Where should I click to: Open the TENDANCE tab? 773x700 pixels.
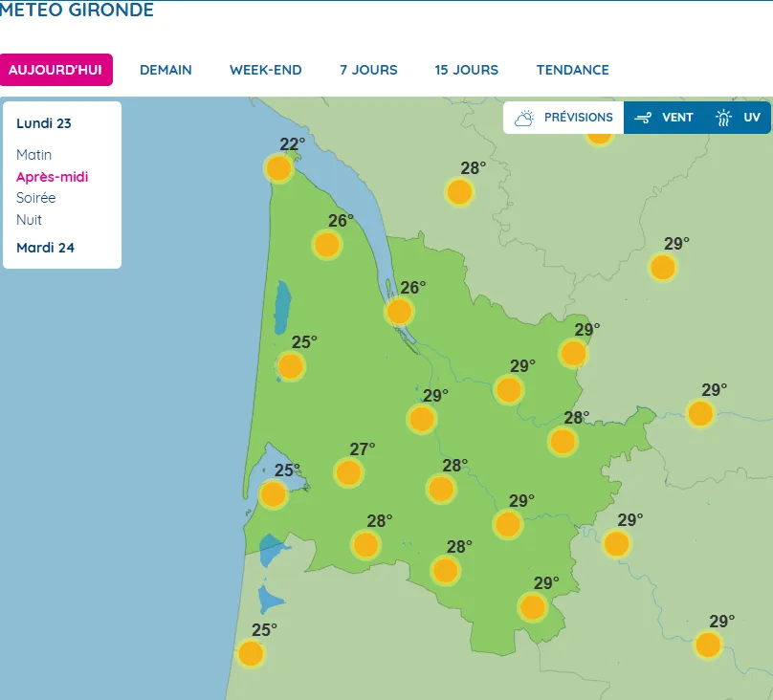572,70
